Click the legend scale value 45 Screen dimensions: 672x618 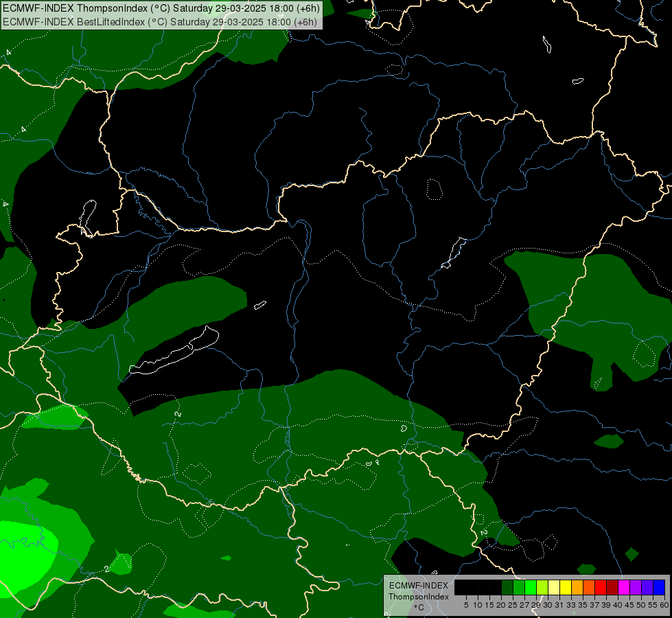click(630, 605)
